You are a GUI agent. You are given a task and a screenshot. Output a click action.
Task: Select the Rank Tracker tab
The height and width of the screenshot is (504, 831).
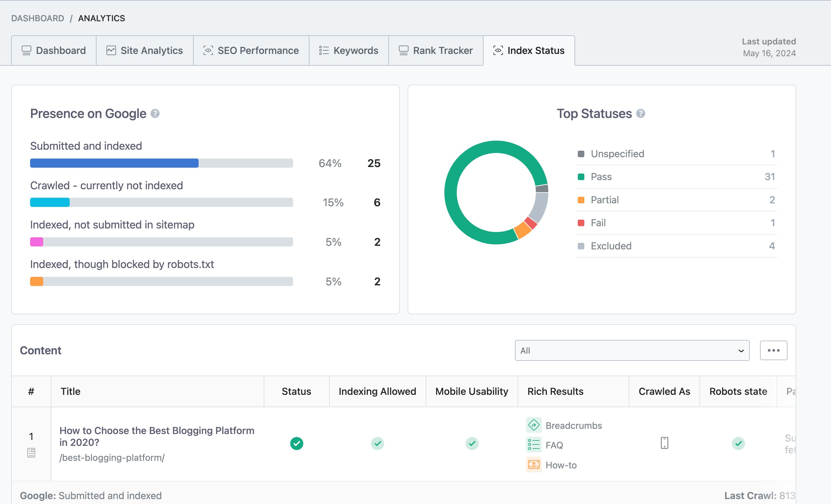[x=436, y=51]
